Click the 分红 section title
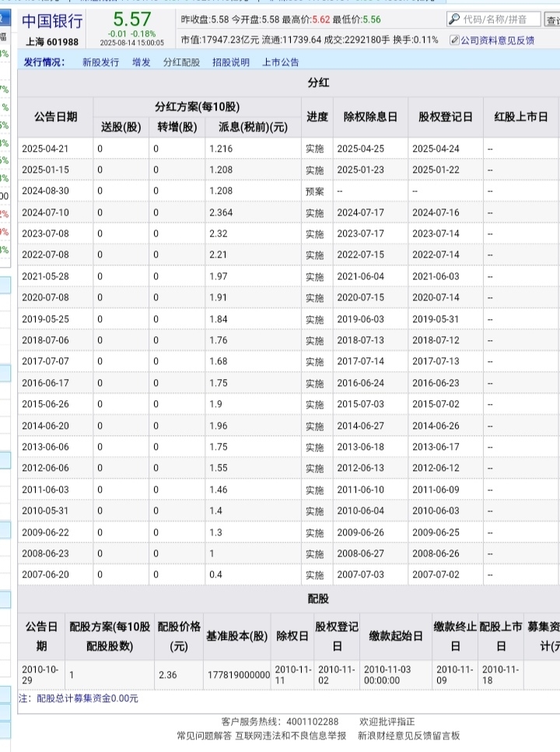Screen dimensions: 560x752 [x=319, y=83]
